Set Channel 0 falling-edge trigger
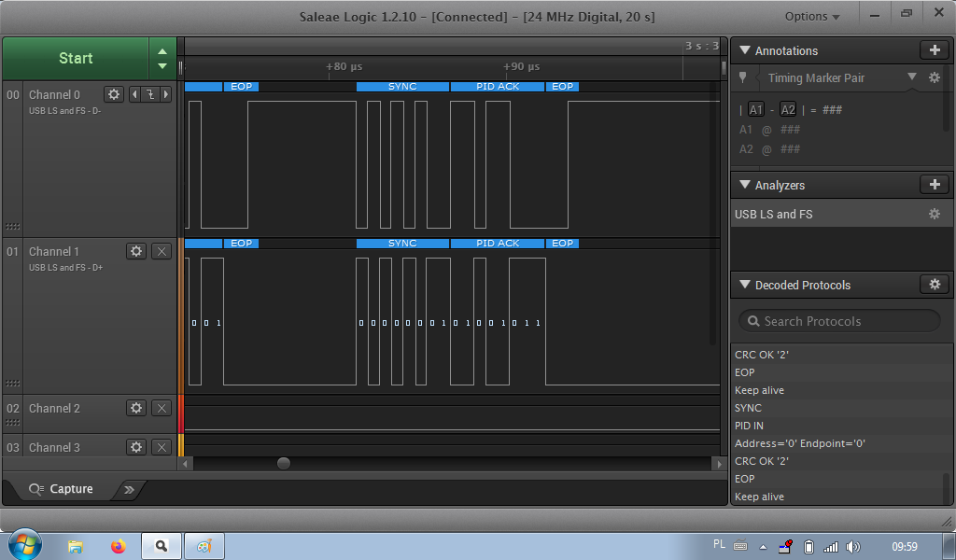This screenshot has width=956, height=560. click(x=150, y=94)
